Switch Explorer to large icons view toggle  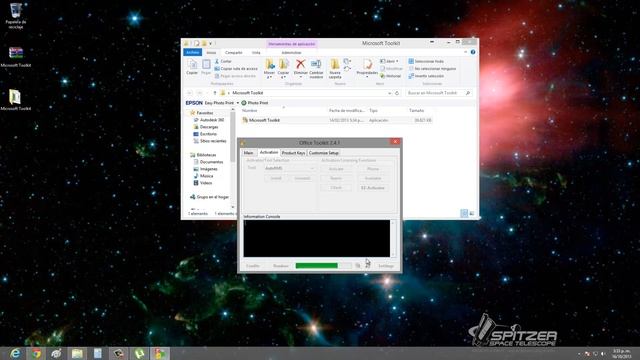click(x=472, y=213)
